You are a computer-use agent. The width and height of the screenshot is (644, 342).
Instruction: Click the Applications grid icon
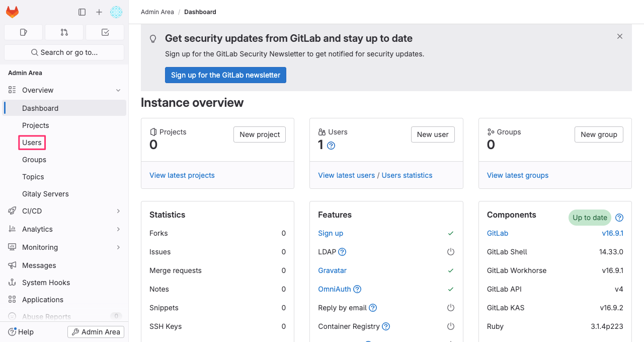coord(12,300)
